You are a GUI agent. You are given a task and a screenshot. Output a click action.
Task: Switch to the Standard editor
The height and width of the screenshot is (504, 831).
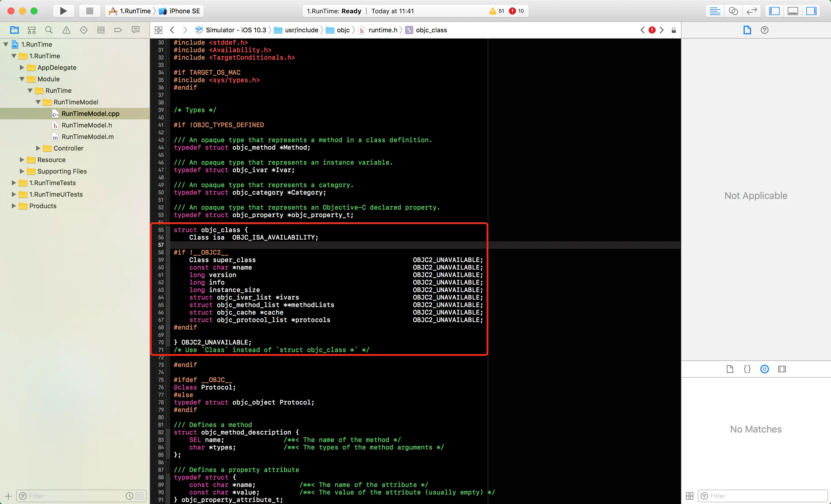(715, 11)
